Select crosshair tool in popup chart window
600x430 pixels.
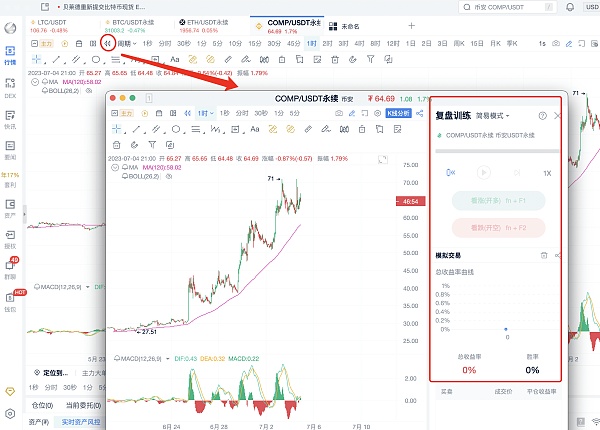click(x=117, y=129)
